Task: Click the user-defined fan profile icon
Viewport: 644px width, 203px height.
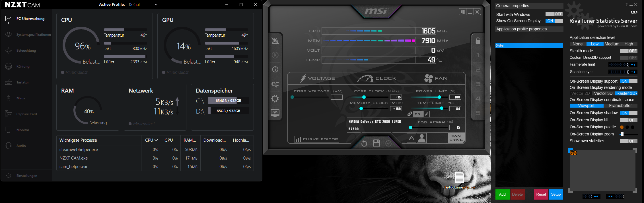Action: pos(422,138)
